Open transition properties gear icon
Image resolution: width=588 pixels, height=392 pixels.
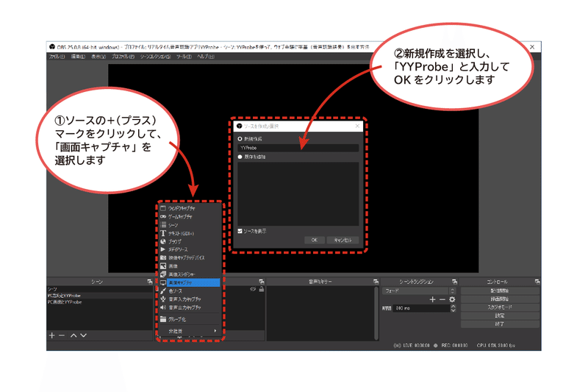(x=452, y=299)
